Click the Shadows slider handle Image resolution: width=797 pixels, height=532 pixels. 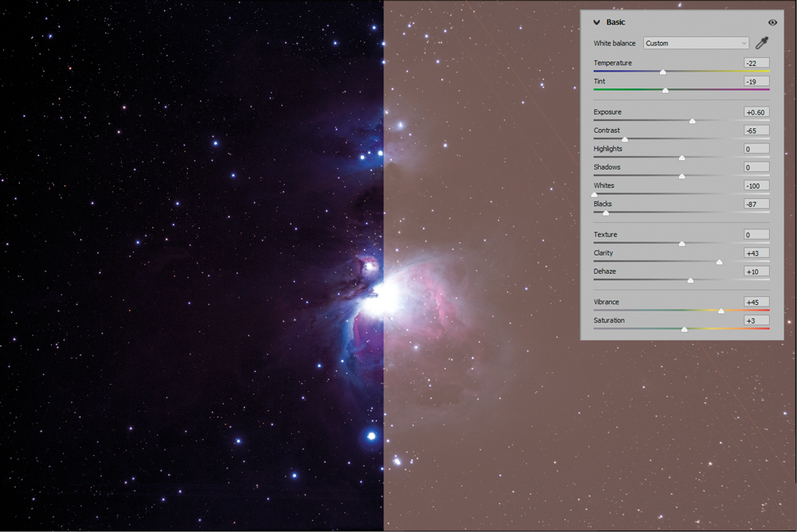[682, 176]
